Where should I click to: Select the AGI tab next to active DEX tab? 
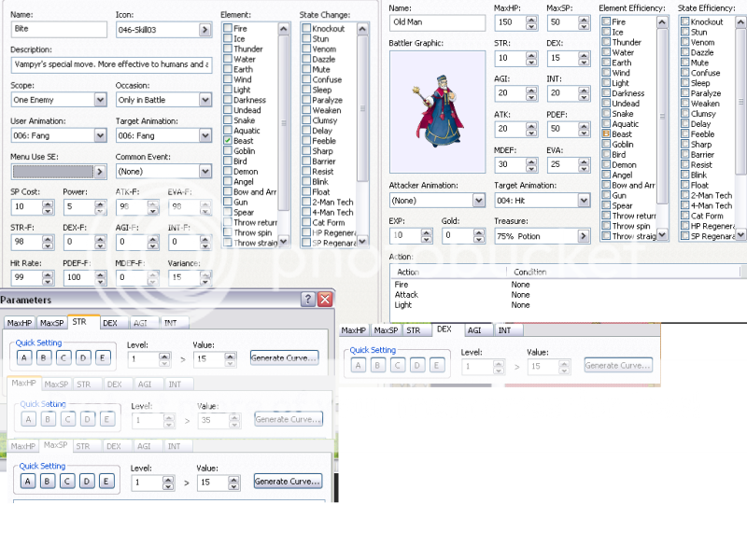point(474,329)
